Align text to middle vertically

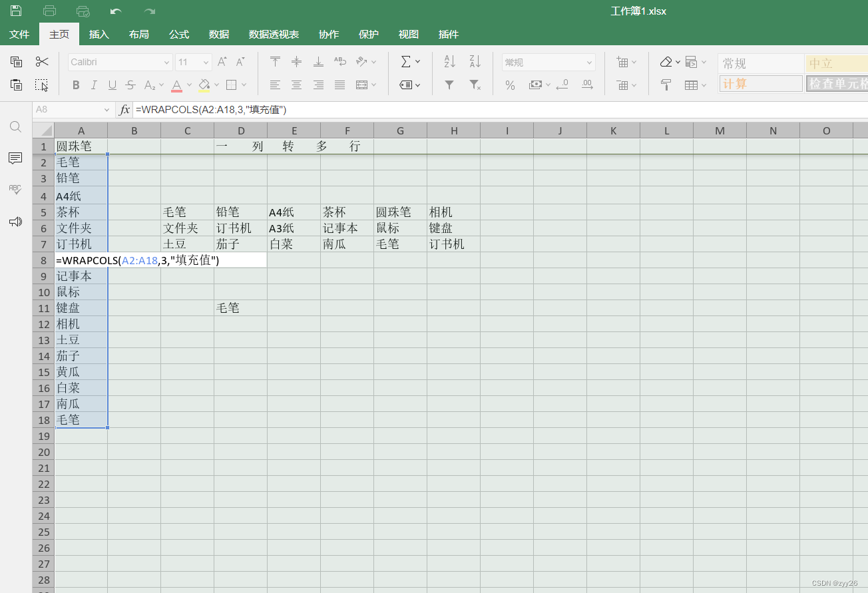point(297,62)
